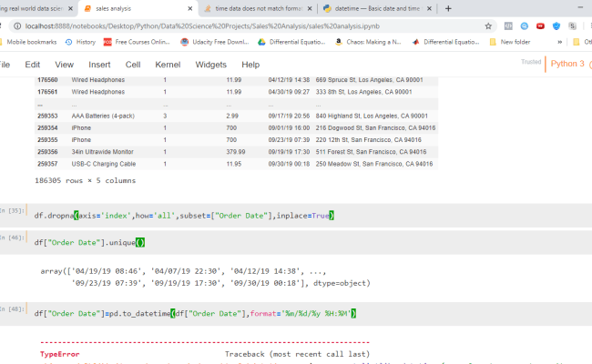This screenshot has height=364, width=592.
Task: Click price value 379.99
Action: click(x=236, y=152)
